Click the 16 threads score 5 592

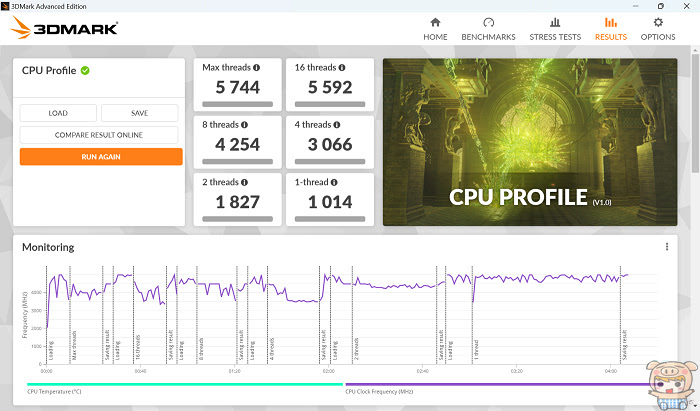click(330, 87)
